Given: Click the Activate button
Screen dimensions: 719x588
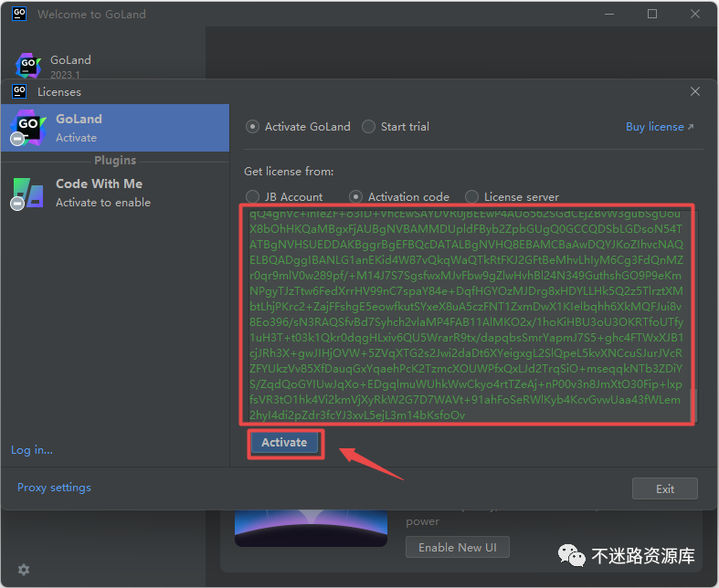Looking at the screenshot, I should pyautogui.click(x=284, y=443).
